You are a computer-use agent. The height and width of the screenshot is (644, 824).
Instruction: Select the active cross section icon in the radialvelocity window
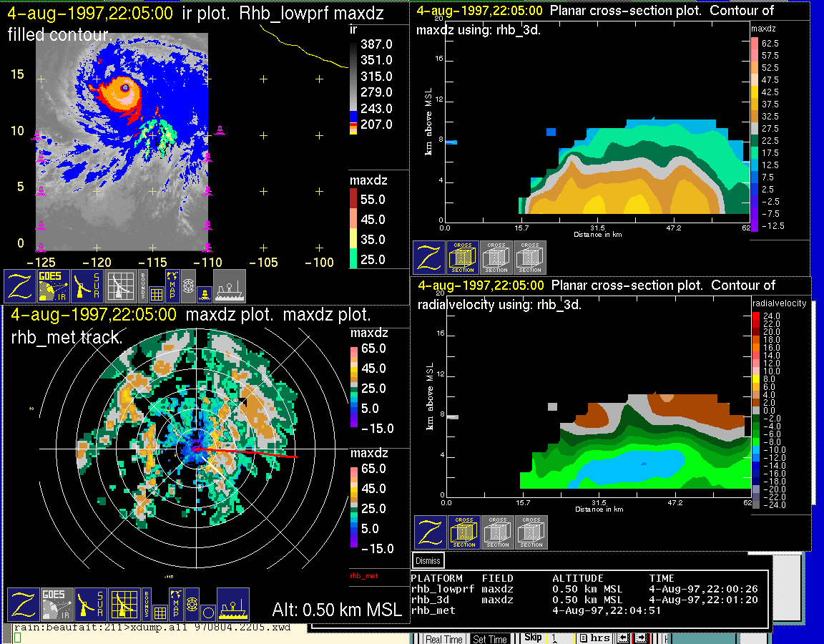[464, 532]
